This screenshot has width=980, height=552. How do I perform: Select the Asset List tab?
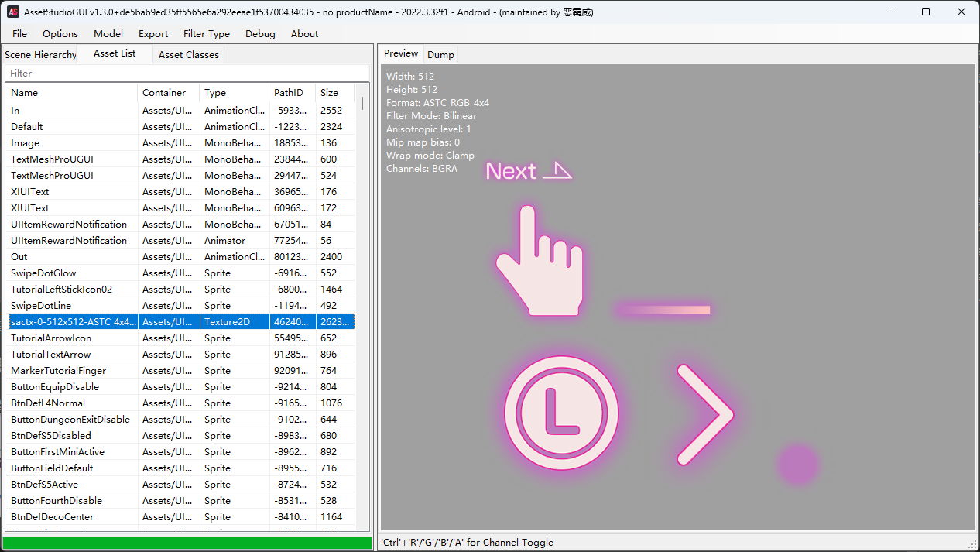tap(115, 53)
